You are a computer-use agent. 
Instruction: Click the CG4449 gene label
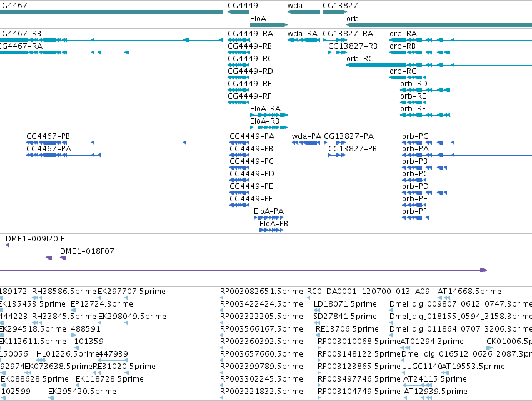tap(243, 6)
